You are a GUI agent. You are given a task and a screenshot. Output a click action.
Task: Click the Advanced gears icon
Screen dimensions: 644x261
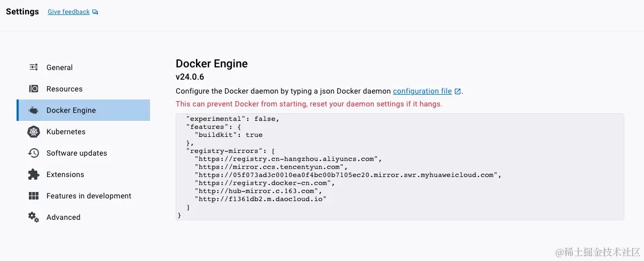[x=34, y=217]
